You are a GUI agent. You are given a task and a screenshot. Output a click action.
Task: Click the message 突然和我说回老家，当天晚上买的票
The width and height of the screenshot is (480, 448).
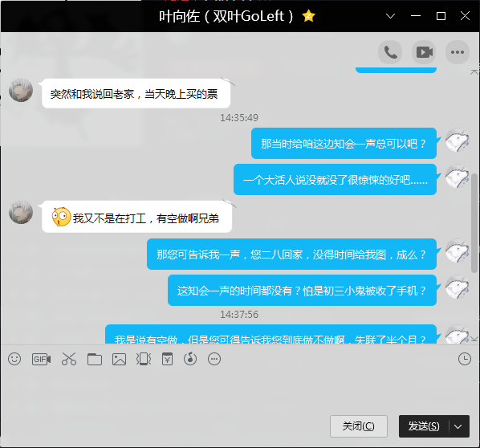pyautogui.click(x=136, y=94)
